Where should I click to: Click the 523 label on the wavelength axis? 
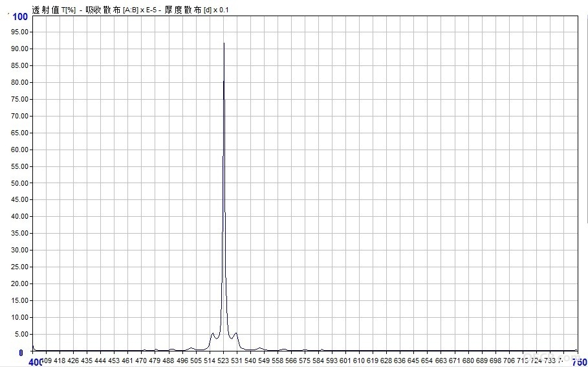(x=224, y=361)
